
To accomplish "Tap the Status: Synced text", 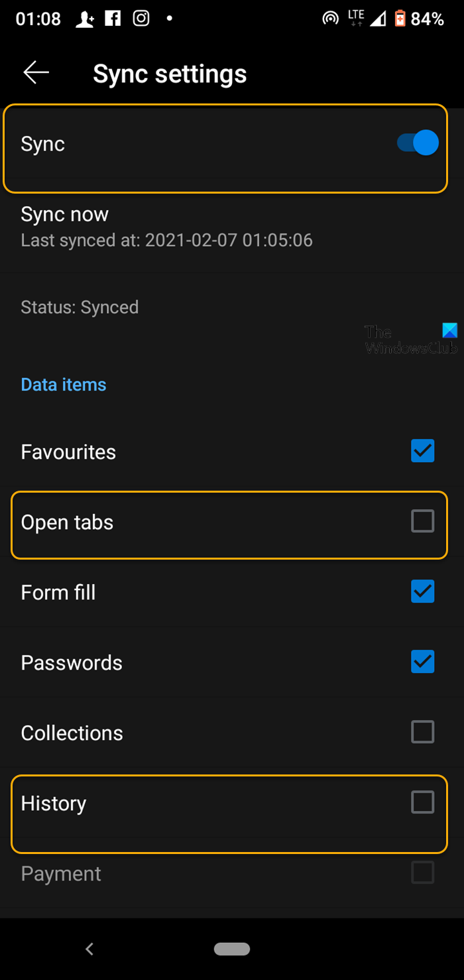I will click(x=80, y=307).
